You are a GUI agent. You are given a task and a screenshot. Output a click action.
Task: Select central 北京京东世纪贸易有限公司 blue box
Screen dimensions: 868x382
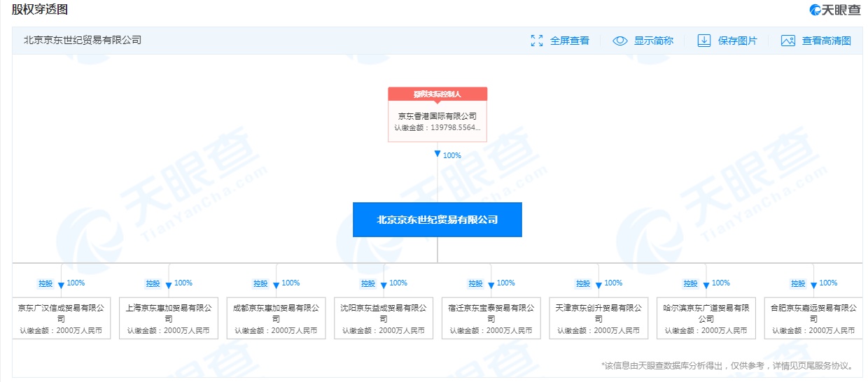437,220
